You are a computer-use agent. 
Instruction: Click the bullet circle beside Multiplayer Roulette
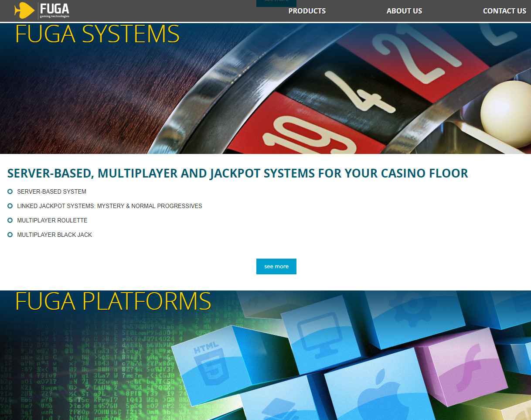coord(10,220)
